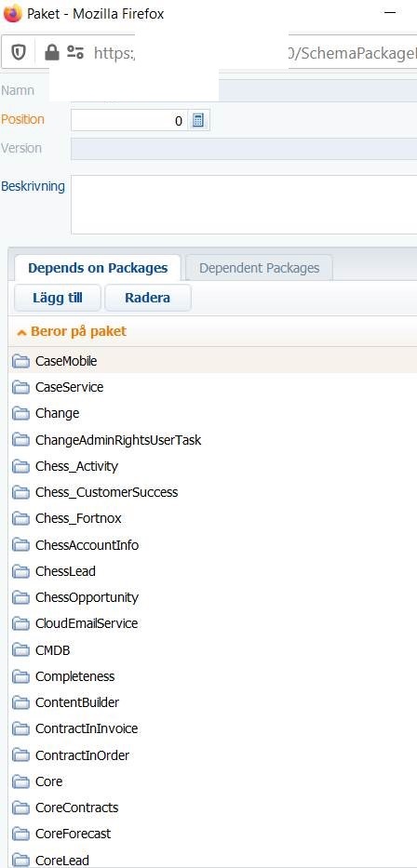Click the folder icon next to CMDB
Screen dimensions: 417x868
click(20, 650)
